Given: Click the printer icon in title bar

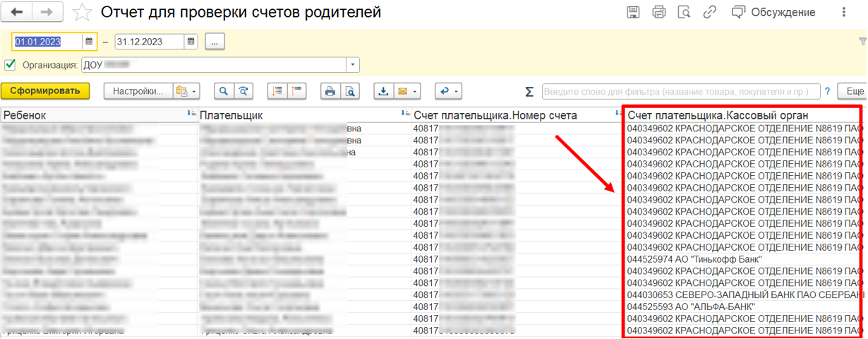Looking at the screenshot, I should coord(659,12).
